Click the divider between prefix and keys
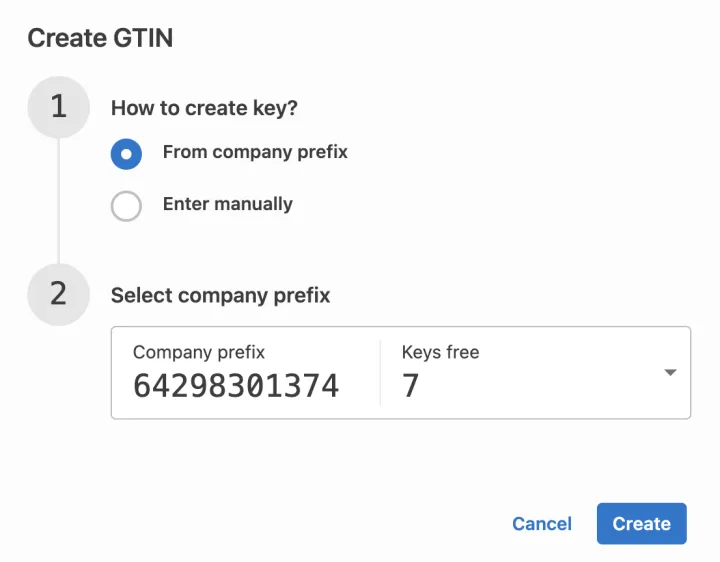This screenshot has width=720, height=562. (380, 373)
